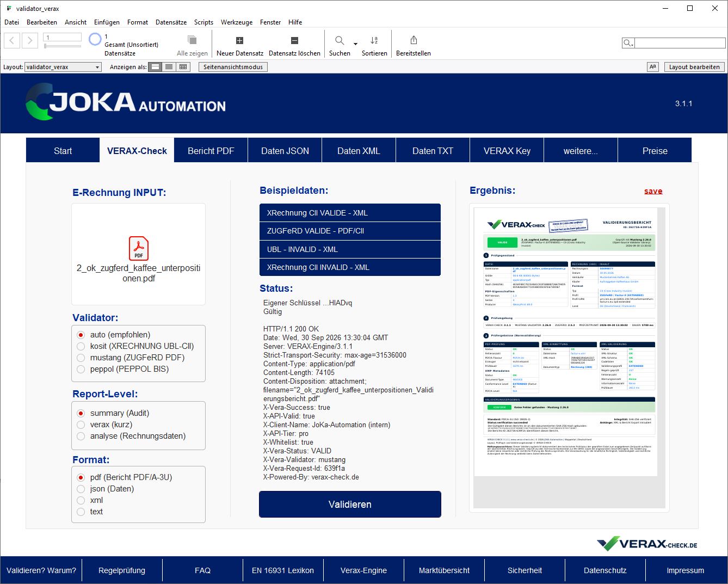Toggle the Aa formatting bar button
728x584 pixels.
pos(653,67)
